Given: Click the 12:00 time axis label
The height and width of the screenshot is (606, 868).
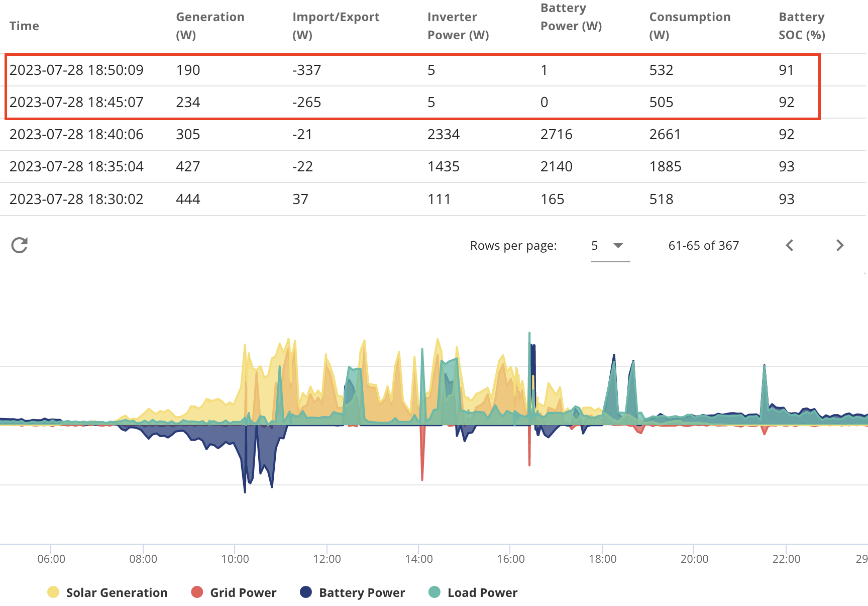Looking at the screenshot, I should (327, 559).
